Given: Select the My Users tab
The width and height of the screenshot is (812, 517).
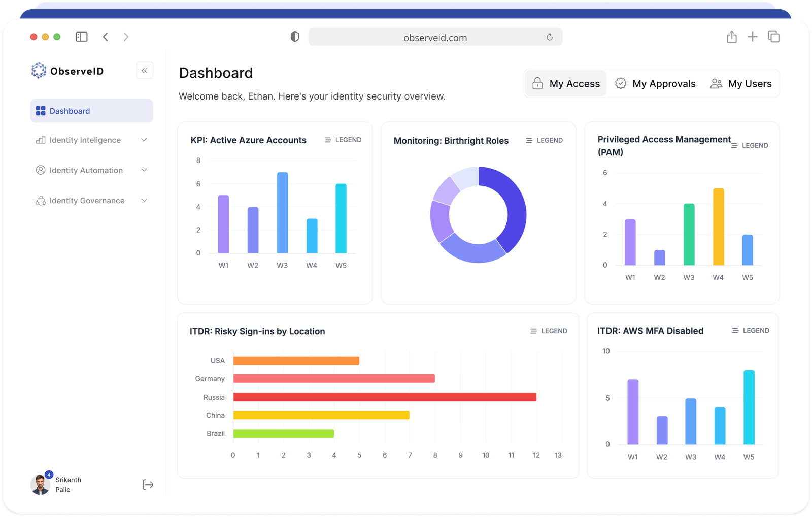Looking at the screenshot, I should coord(741,84).
